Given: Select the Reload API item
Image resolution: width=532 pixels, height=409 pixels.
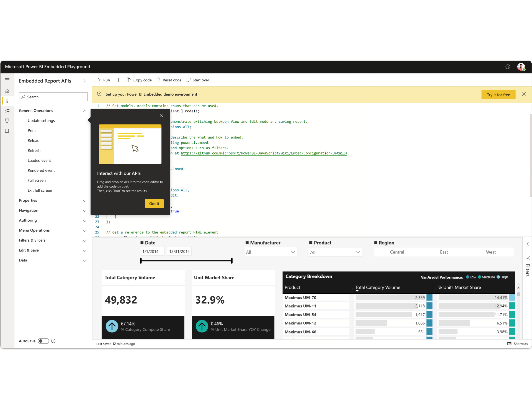Looking at the screenshot, I should pyautogui.click(x=33, y=141).
